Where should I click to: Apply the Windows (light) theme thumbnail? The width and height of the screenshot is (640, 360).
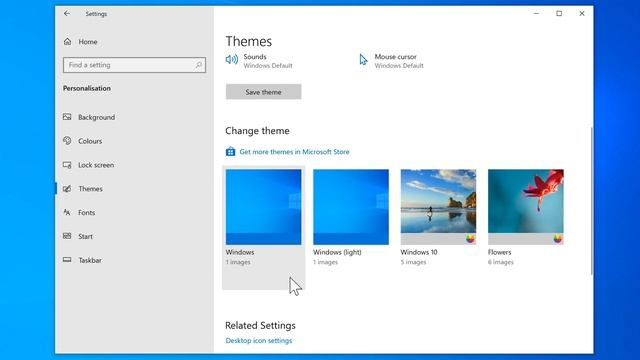pos(351,207)
